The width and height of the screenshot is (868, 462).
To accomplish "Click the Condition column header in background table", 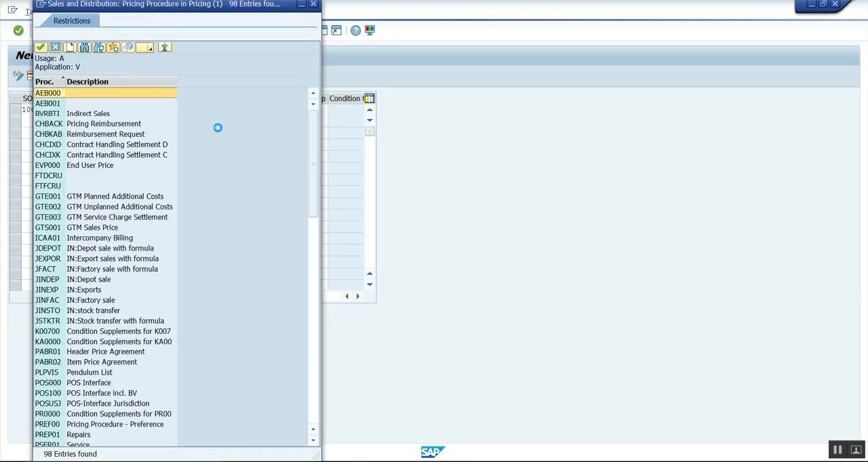I will (346, 99).
